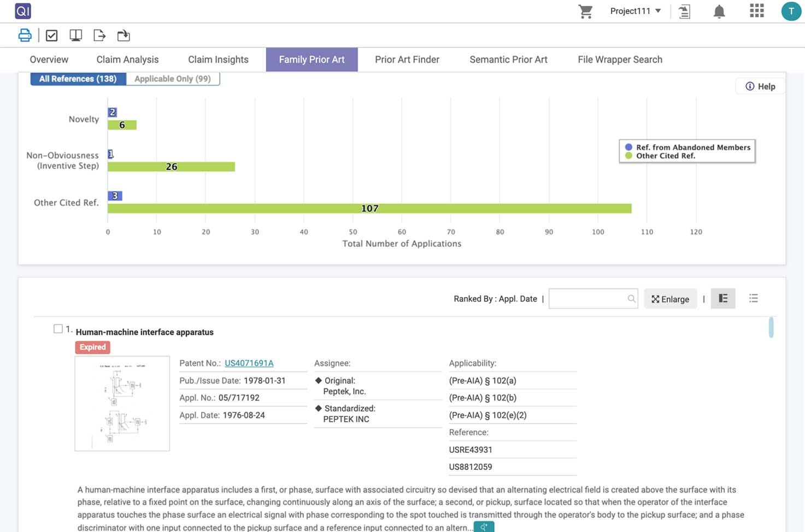Image resolution: width=805 pixels, height=532 pixels.
Task: Toggle Other Cited Ref. legend swatch
Action: [x=628, y=156]
